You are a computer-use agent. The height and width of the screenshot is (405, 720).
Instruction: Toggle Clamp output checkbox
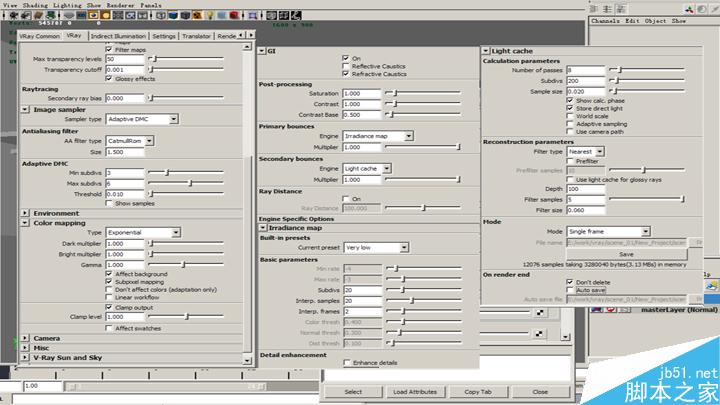[x=109, y=307]
